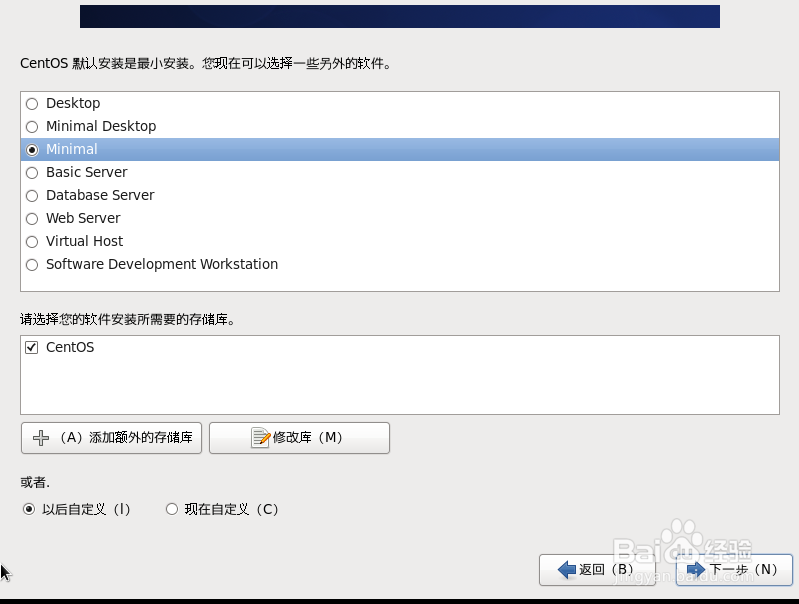Select the Desktop radio option

pyautogui.click(x=32, y=104)
